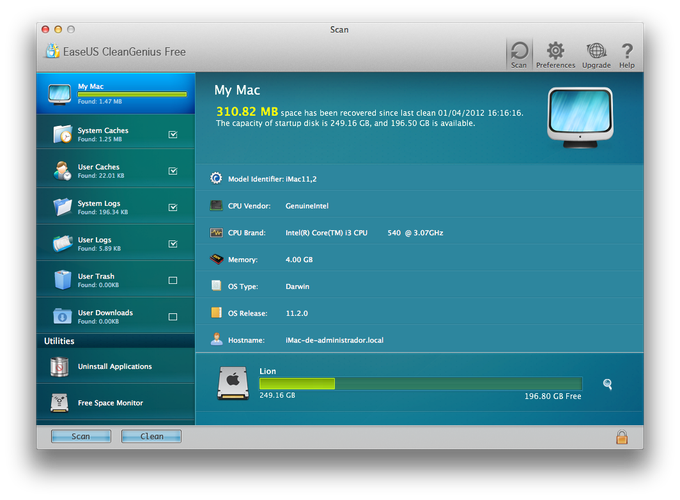
Task: Uncheck the System Caches checkbox
Action: 173,134
